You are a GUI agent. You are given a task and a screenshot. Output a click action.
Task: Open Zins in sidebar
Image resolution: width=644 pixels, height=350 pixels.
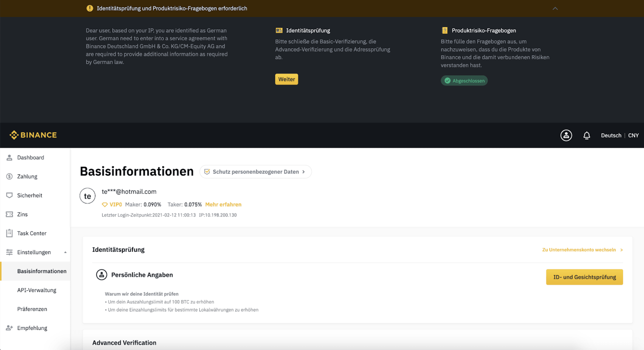coord(35,214)
